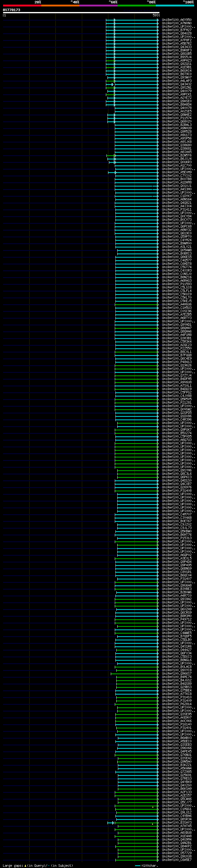The height and width of the screenshot is (868, 197).
Task: Select label UniRef100_B8A8D4
Action: [177, 104]
